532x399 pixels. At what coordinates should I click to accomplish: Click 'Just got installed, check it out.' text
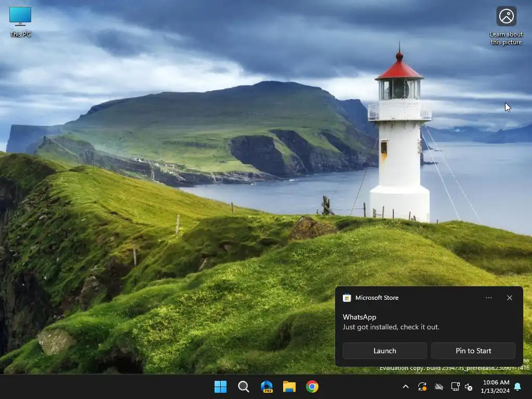pyautogui.click(x=391, y=327)
